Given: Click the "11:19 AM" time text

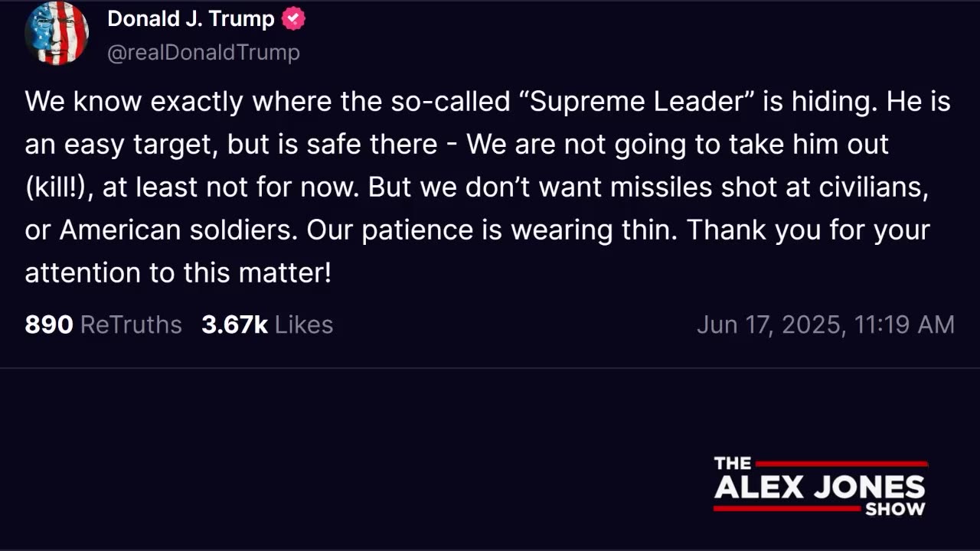Looking at the screenshot, I should 904,324.
